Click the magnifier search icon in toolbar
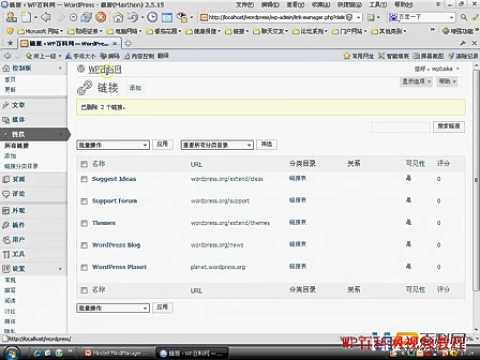The image size is (480, 360). tap(464, 17)
